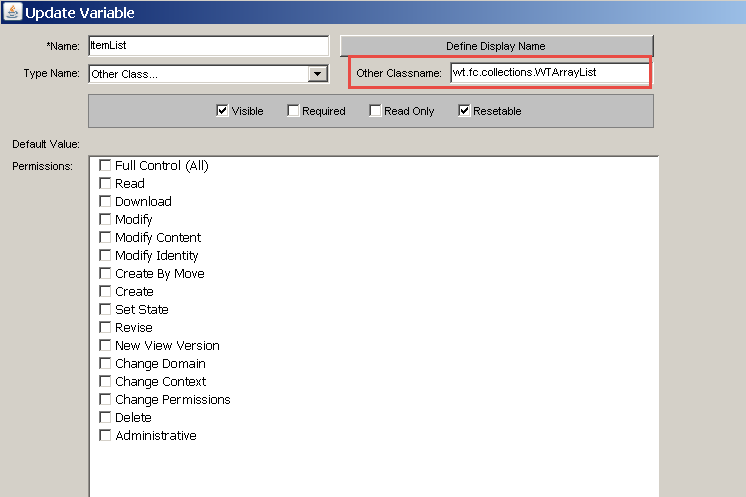Click the Update Variable title text
This screenshot has width=746, height=497.
coord(79,13)
